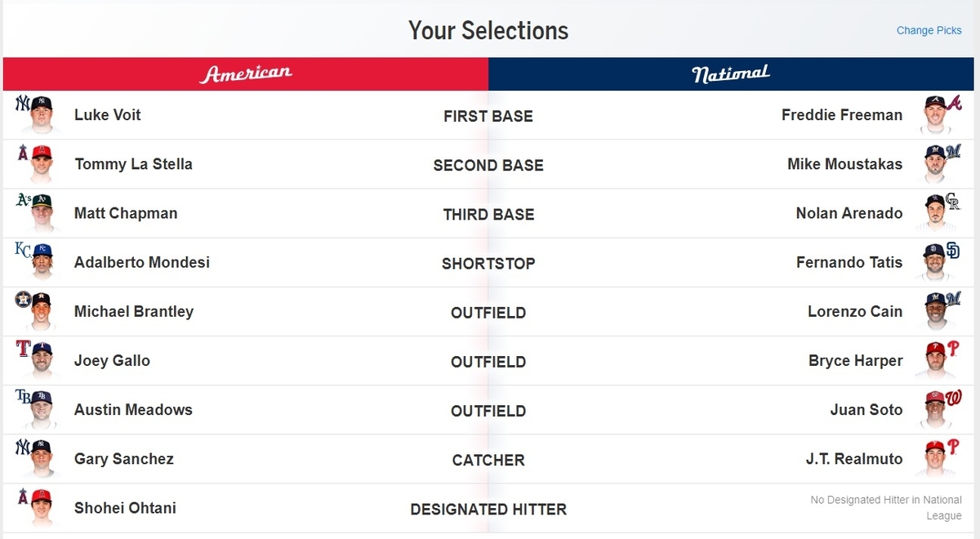The image size is (980, 539).
Task: Click the Gary Sanchez name
Action: click(124, 458)
